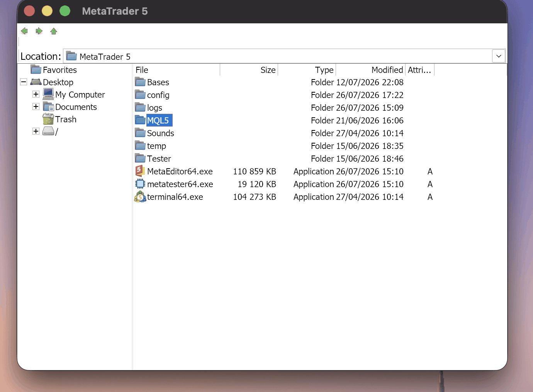Select the Sounds folder name

[x=161, y=133]
